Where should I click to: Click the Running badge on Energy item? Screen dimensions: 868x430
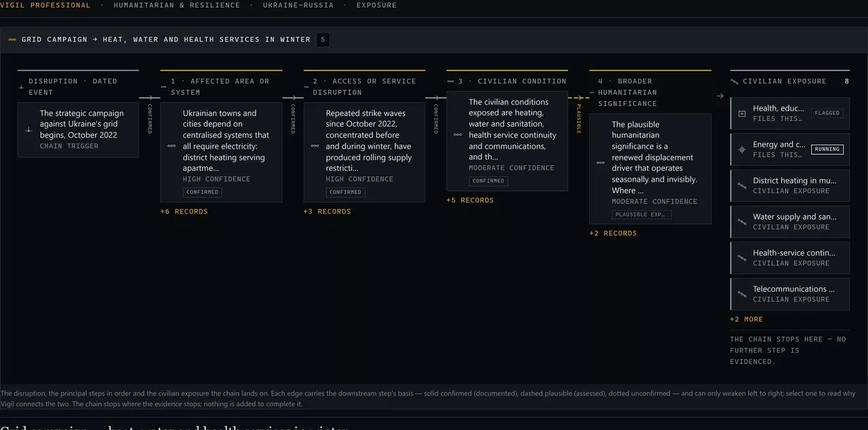click(x=827, y=149)
